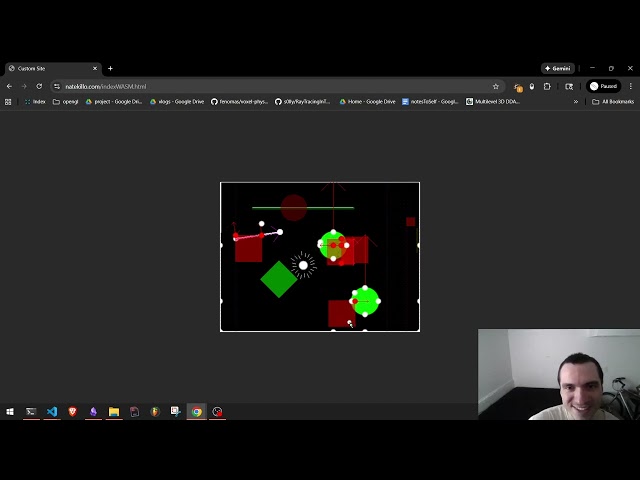
Task: Click the white glowing light source
Action: coord(303,265)
